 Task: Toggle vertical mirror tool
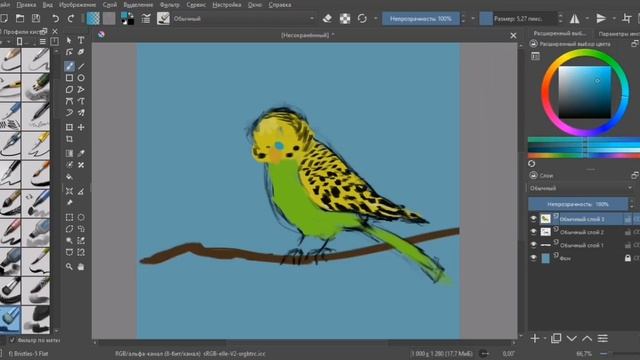(x=601, y=18)
